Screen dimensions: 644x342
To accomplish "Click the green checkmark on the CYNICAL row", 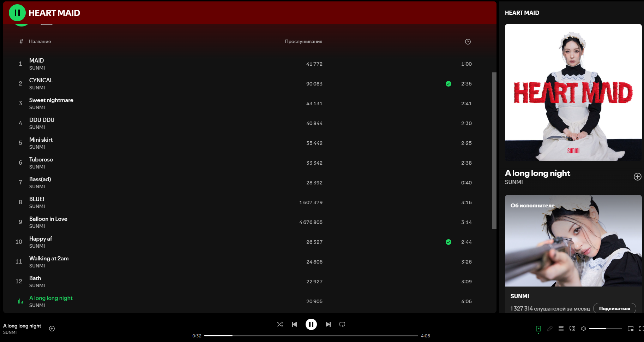I will (448, 84).
